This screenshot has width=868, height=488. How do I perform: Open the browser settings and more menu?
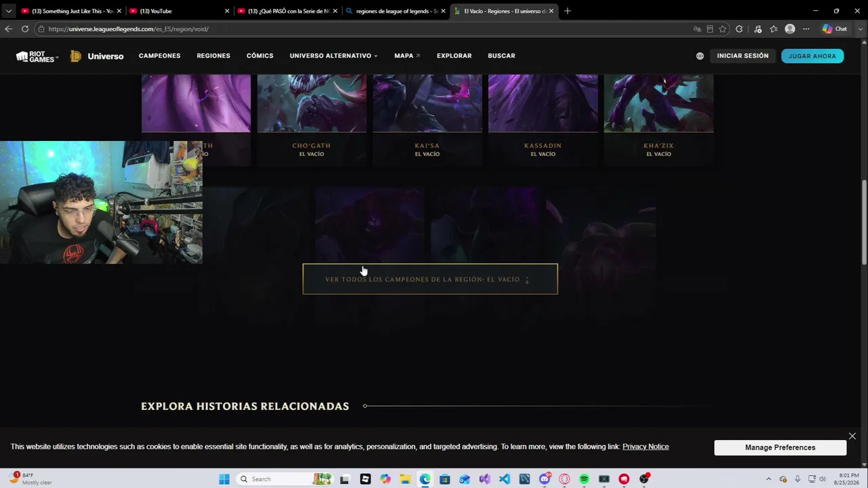806,29
